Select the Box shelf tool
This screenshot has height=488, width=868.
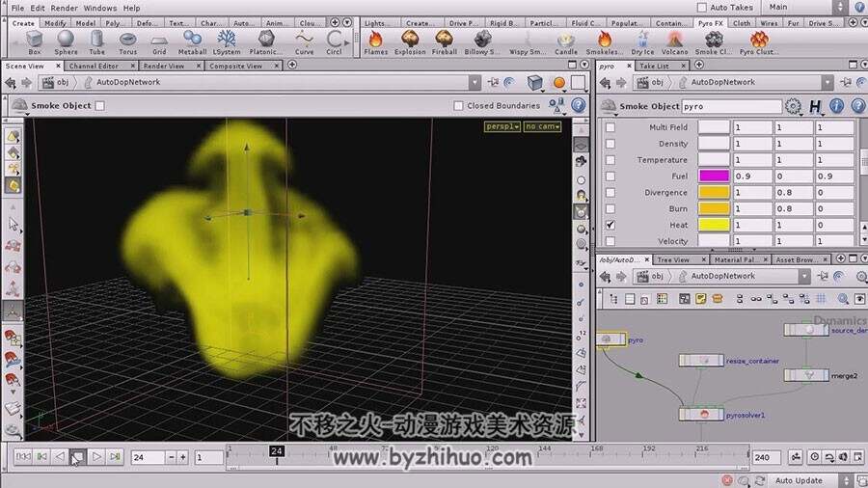[x=35, y=42]
